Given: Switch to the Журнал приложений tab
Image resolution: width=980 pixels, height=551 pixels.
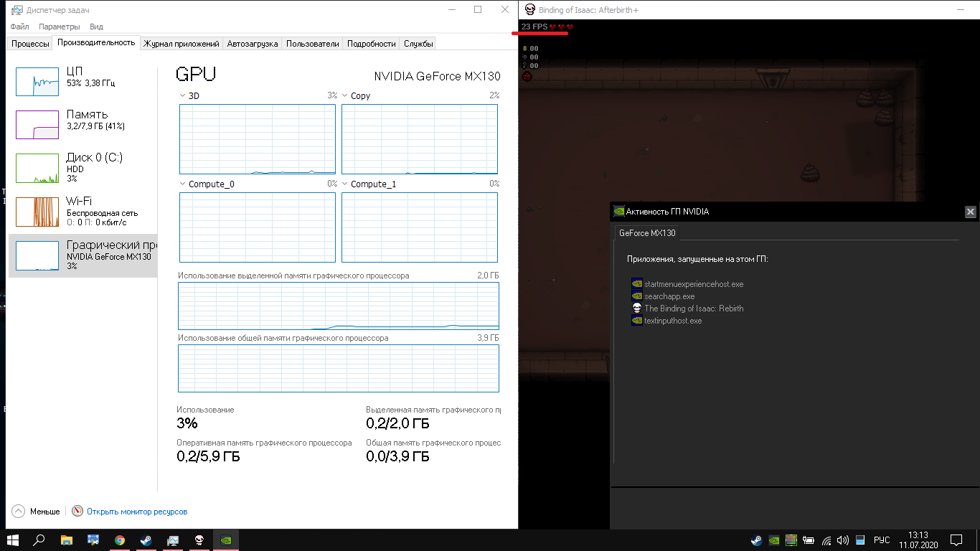Looking at the screenshot, I should 181,44.
